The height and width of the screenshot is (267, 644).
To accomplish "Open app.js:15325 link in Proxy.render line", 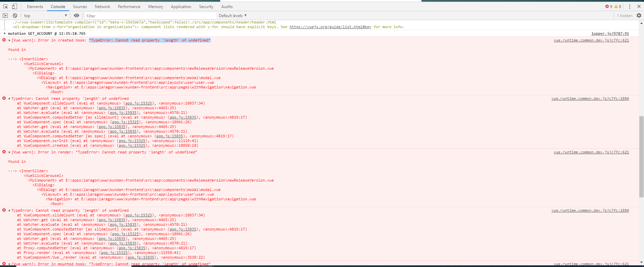I will click(114, 253).
